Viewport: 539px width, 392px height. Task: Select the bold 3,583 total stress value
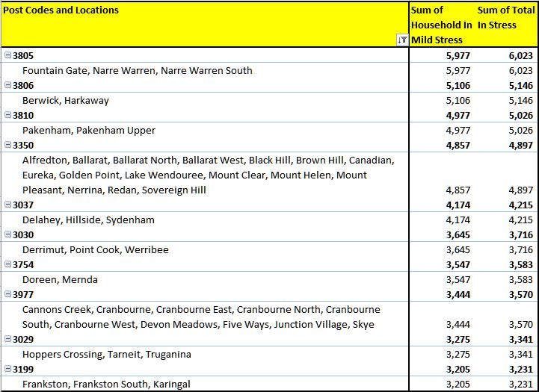point(521,264)
